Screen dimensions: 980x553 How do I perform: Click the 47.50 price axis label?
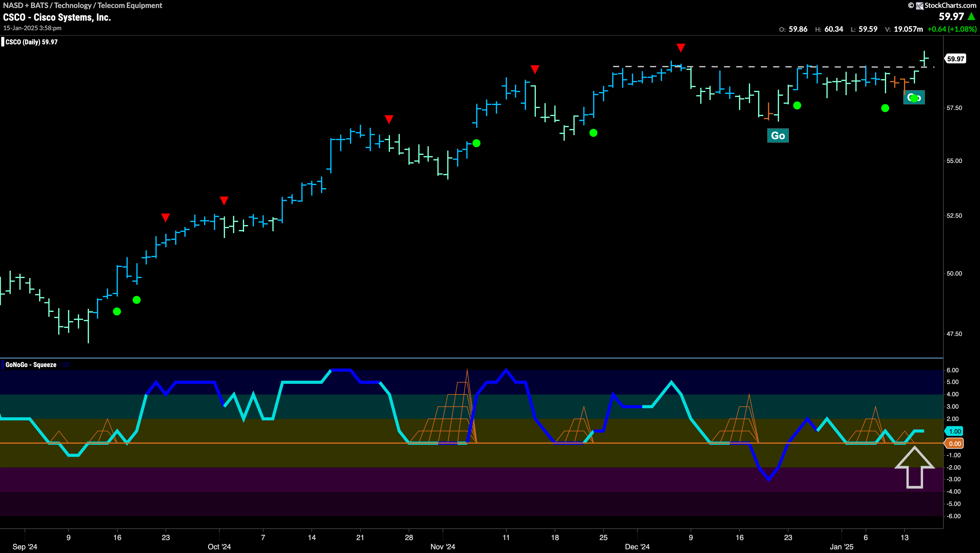tap(954, 334)
